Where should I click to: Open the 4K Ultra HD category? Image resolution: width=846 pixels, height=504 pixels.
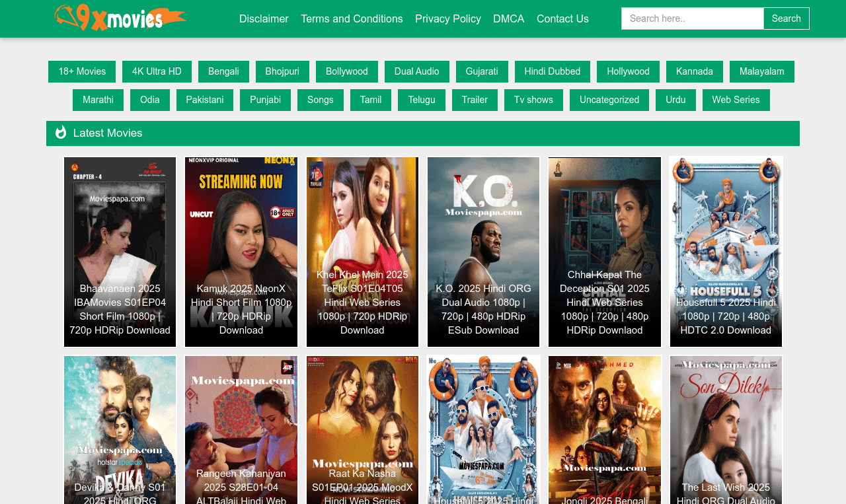coord(156,71)
